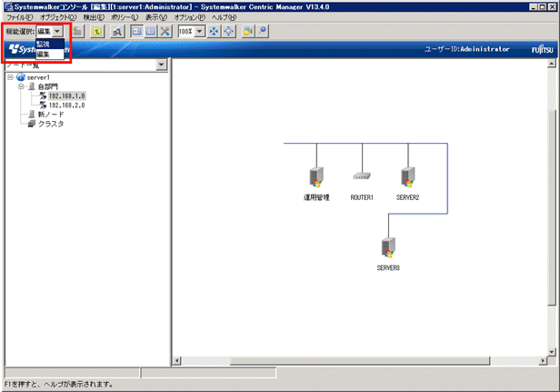Click the ROUTER1 label text
Image resolution: width=560 pixels, height=392 pixels.
[x=362, y=197]
